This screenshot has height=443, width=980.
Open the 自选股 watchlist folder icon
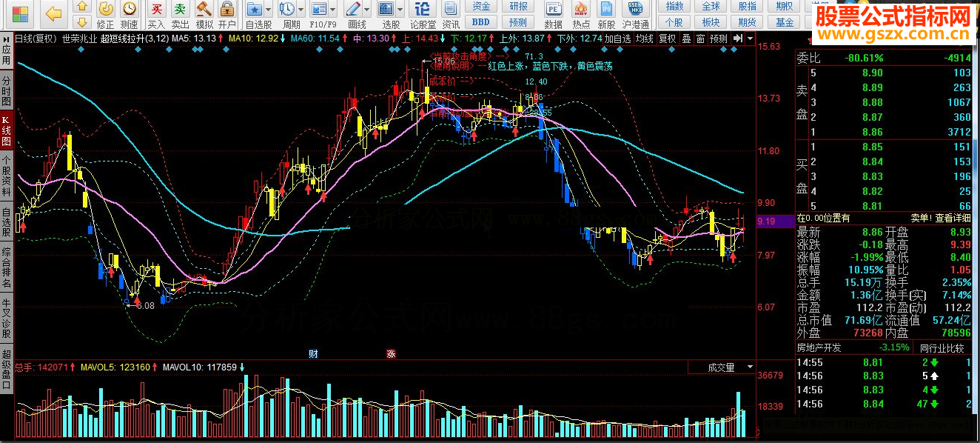(x=255, y=9)
